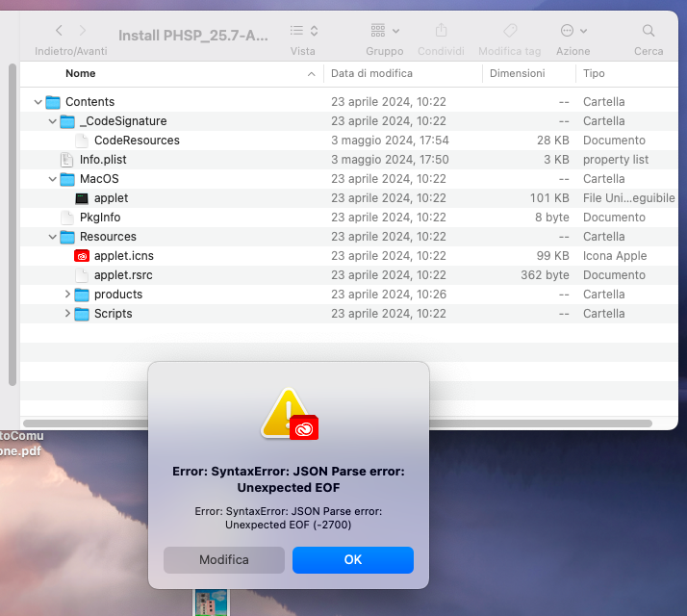Click the applet.icns file name
The image size is (687, 616).
tap(124, 256)
